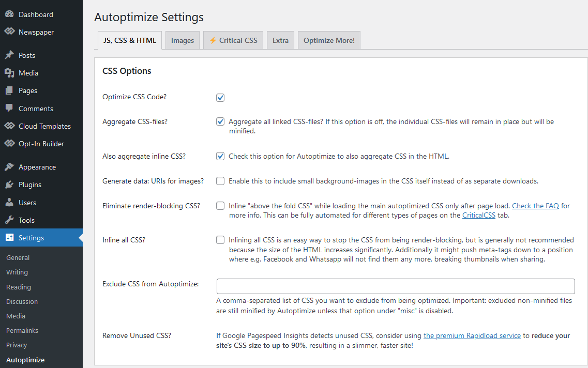Viewport: 588px width, 368px height.
Task: Click the CSS Options heading text
Action: [x=127, y=71]
